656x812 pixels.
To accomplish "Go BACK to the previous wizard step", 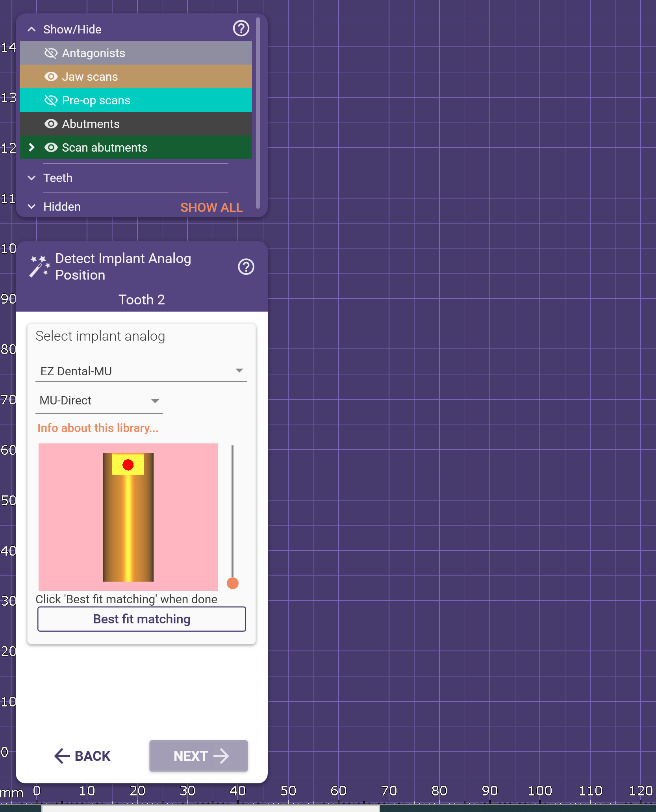I will [82, 756].
